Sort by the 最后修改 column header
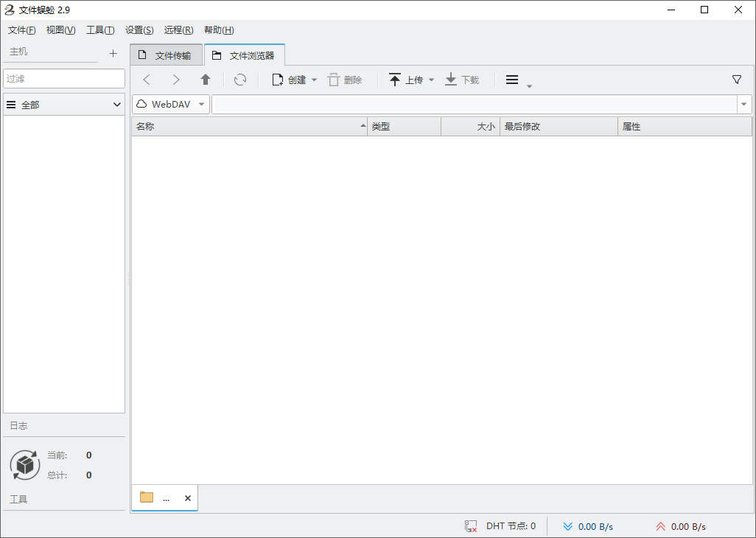This screenshot has width=756, height=538. (559, 126)
